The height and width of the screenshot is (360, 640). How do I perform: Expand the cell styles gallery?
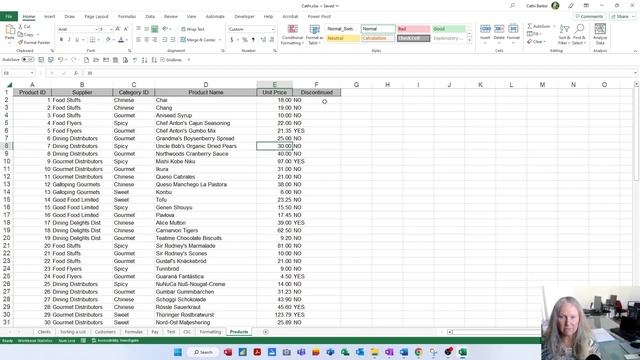[469, 41]
